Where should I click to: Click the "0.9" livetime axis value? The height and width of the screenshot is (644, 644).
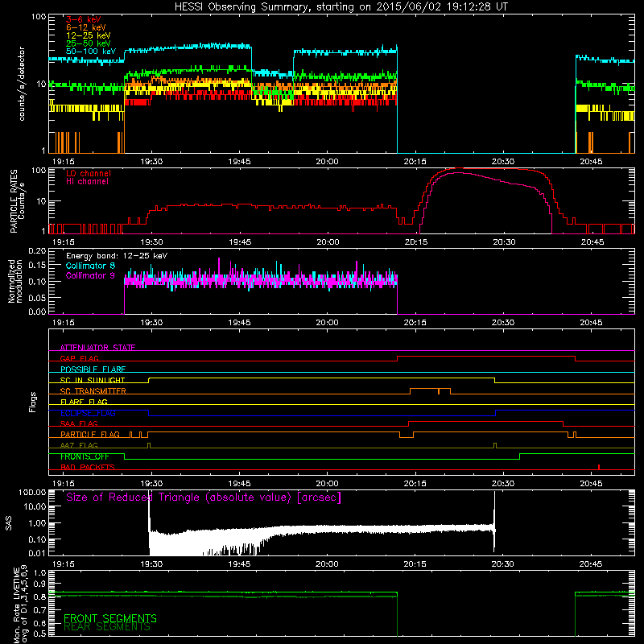[39, 584]
